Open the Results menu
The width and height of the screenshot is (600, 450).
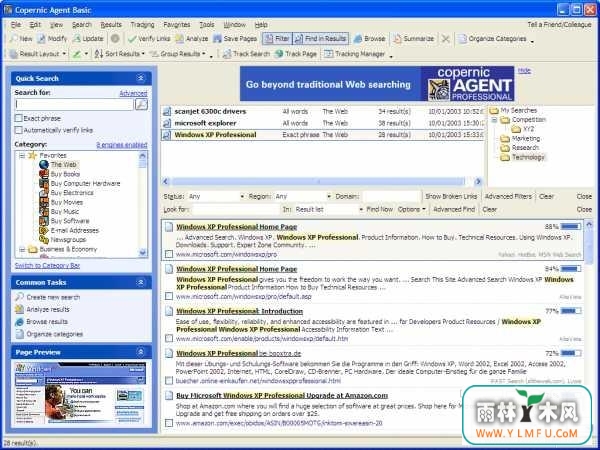[111, 24]
